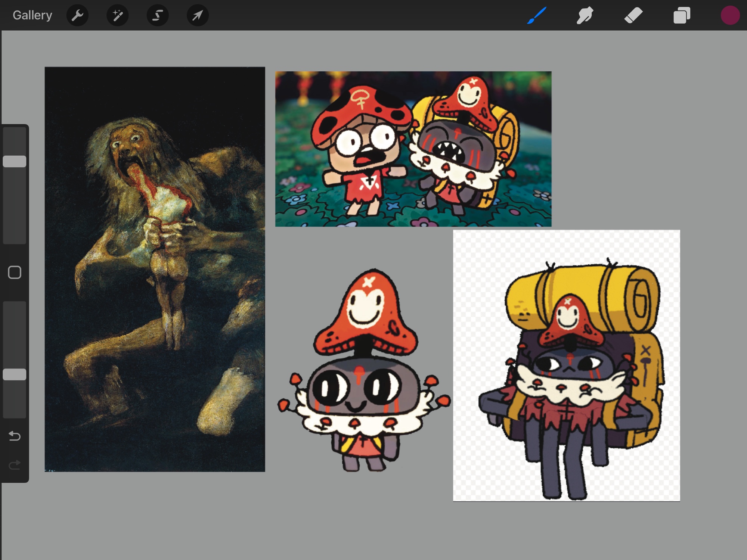Select the Brush tool

pos(537,15)
